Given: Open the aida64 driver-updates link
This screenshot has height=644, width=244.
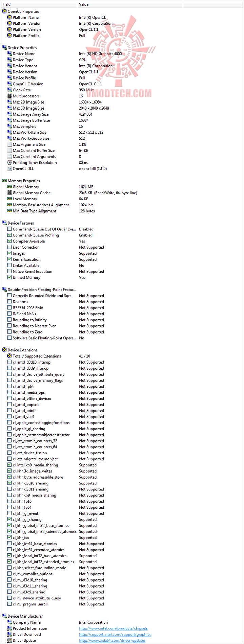Looking at the screenshot, I should tap(112, 640).
